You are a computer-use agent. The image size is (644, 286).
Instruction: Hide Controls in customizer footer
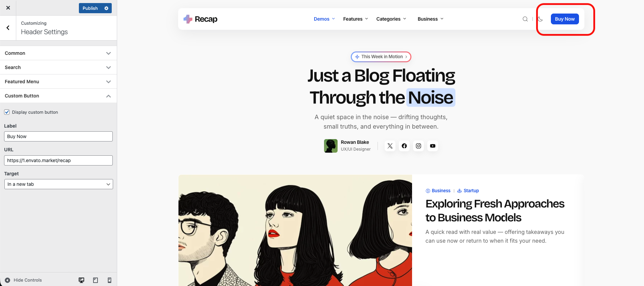click(23, 280)
